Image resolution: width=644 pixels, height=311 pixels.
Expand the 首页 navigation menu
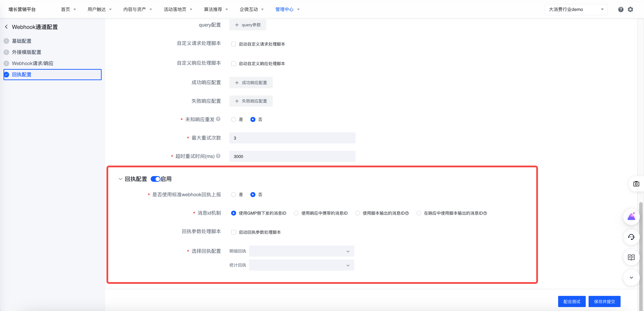point(69,9)
